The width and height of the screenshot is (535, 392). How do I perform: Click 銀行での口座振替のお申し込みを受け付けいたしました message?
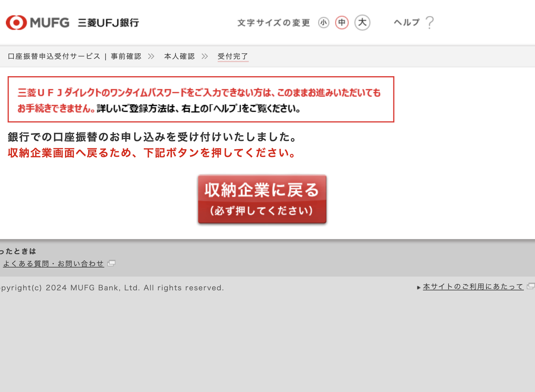pos(152,137)
